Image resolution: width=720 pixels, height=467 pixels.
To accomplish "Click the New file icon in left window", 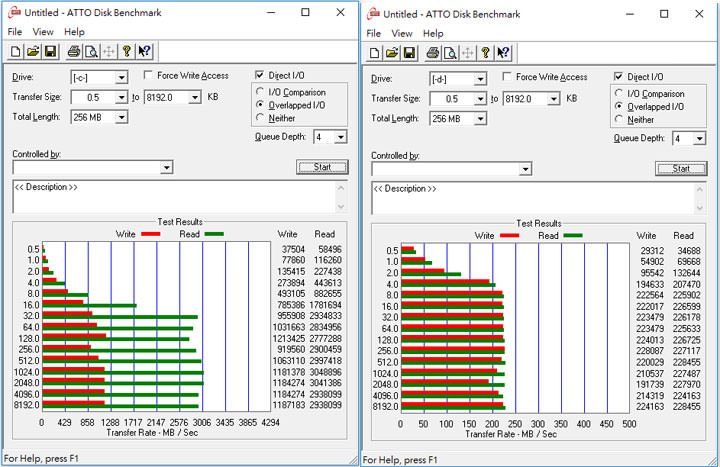I will pyautogui.click(x=15, y=52).
